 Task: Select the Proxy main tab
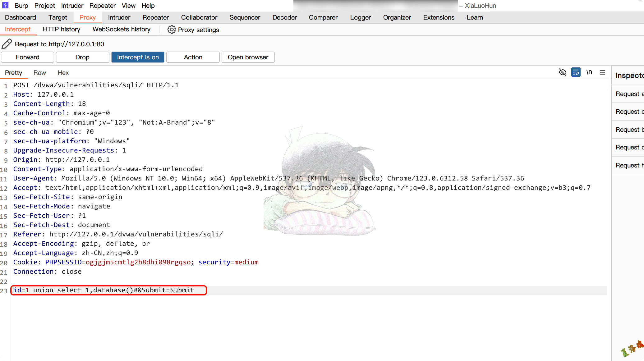[88, 17]
